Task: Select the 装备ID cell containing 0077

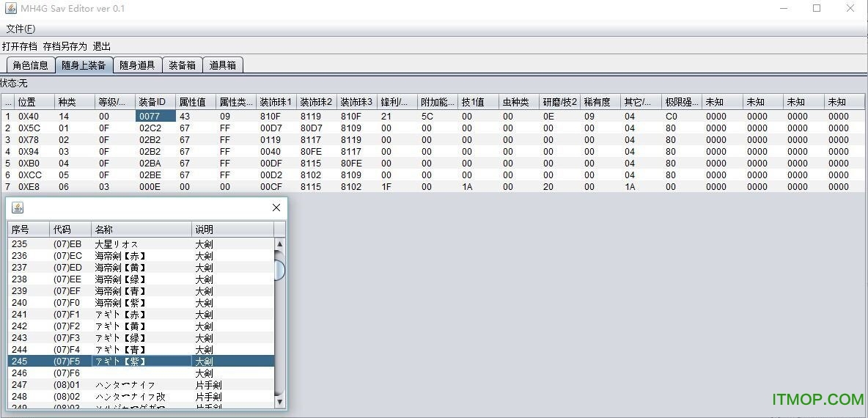Action: coord(155,116)
